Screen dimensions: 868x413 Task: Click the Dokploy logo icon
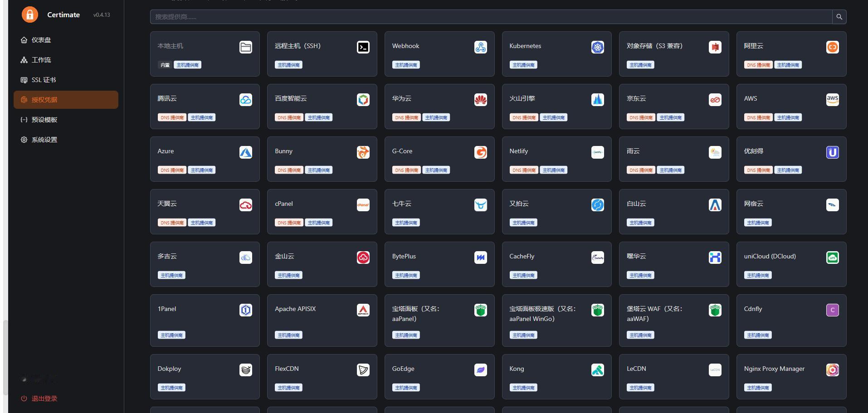click(x=246, y=370)
